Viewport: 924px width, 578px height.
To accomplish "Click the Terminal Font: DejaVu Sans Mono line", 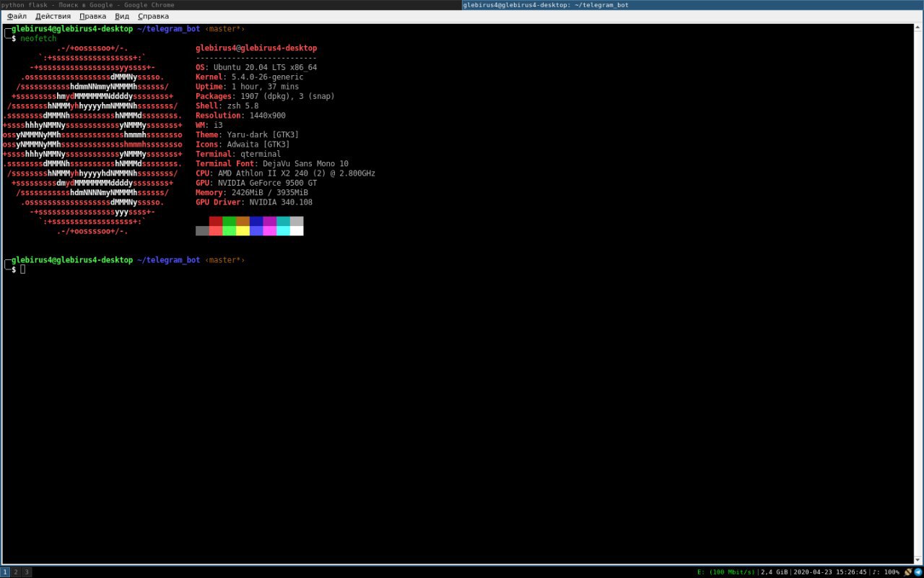I will coord(272,163).
